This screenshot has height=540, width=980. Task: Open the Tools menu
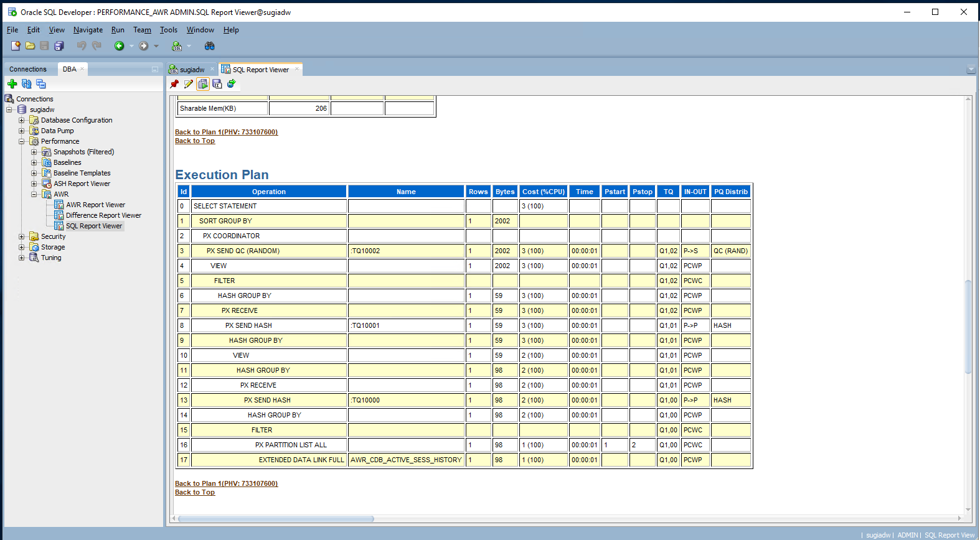coord(169,30)
